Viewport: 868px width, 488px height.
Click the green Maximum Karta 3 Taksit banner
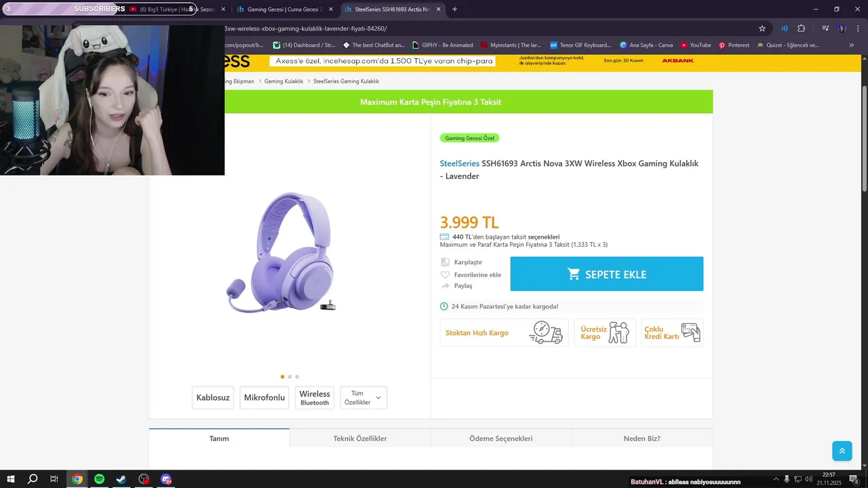click(431, 102)
